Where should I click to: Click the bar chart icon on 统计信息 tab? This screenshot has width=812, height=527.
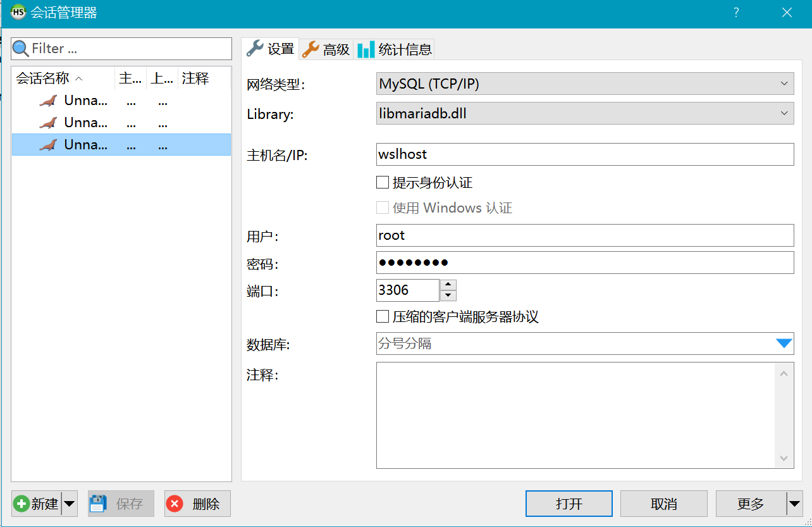366,48
